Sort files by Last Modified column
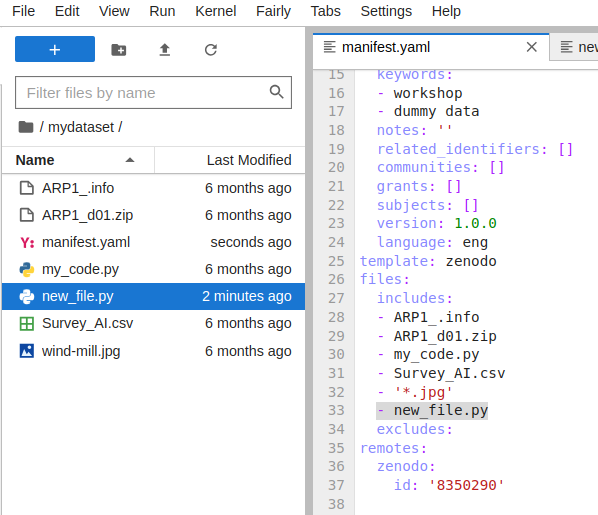 (x=249, y=160)
